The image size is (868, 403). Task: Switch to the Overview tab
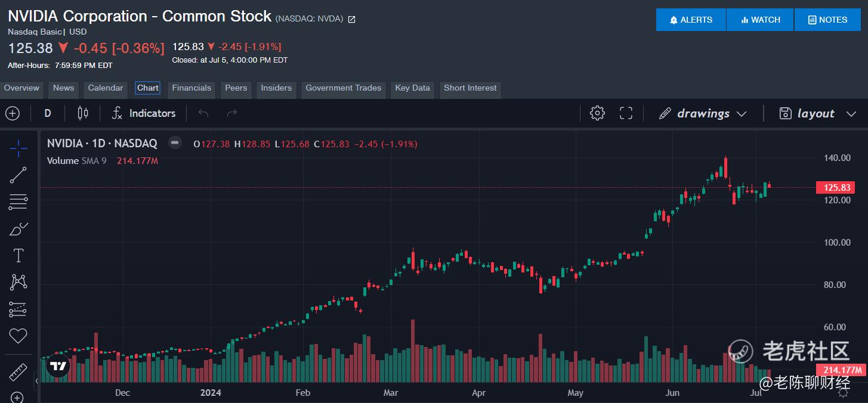coord(21,88)
